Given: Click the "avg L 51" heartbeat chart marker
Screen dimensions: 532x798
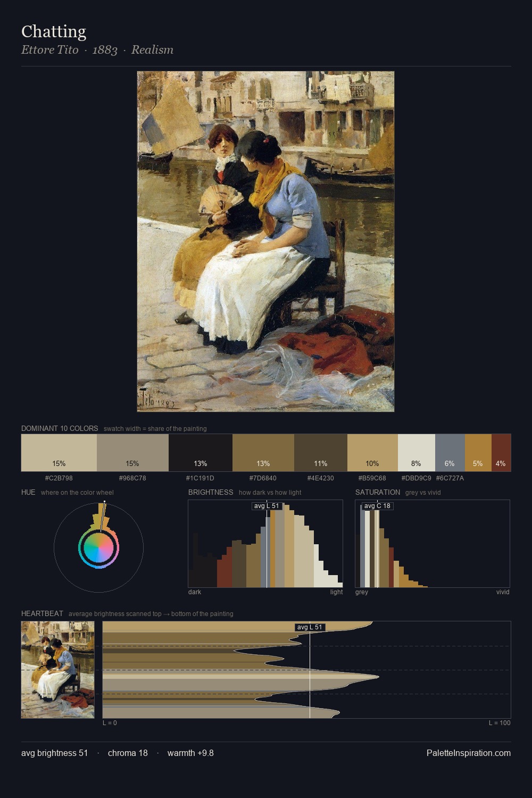Looking at the screenshot, I should tap(310, 627).
